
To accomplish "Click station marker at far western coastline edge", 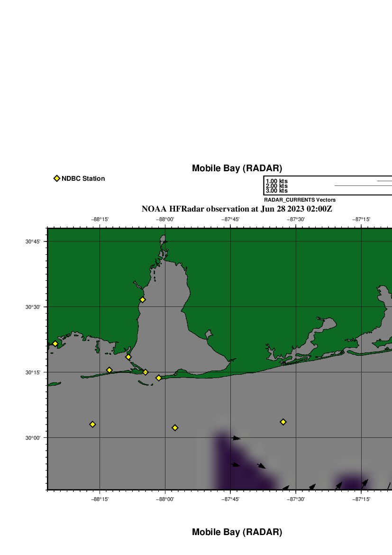I will point(55,344).
